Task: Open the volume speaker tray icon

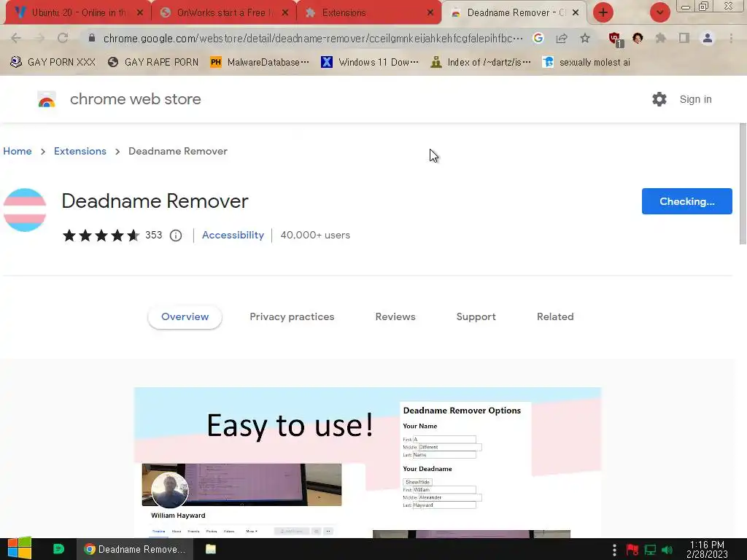Action: tap(667, 550)
